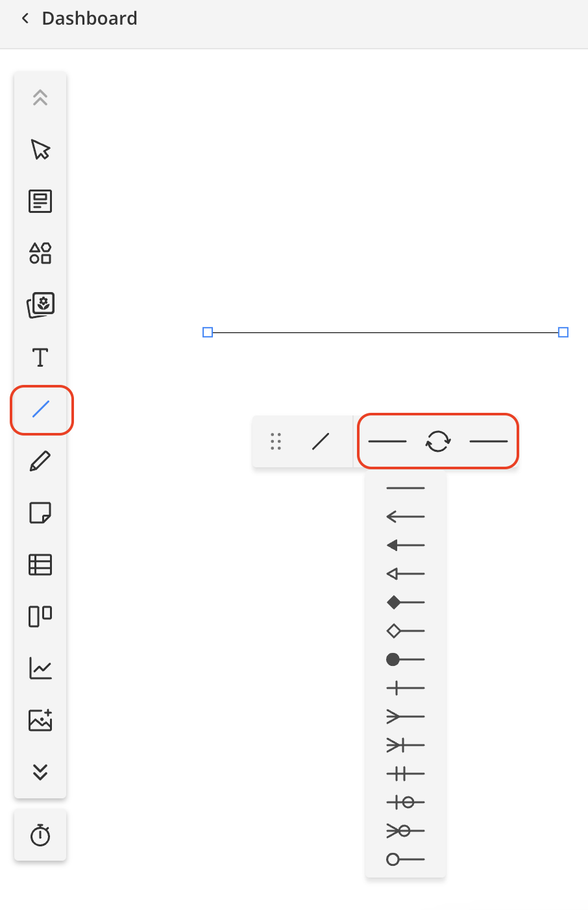Select the sticky note tool
The height and width of the screenshot is (910, 588).
(40, 513)
